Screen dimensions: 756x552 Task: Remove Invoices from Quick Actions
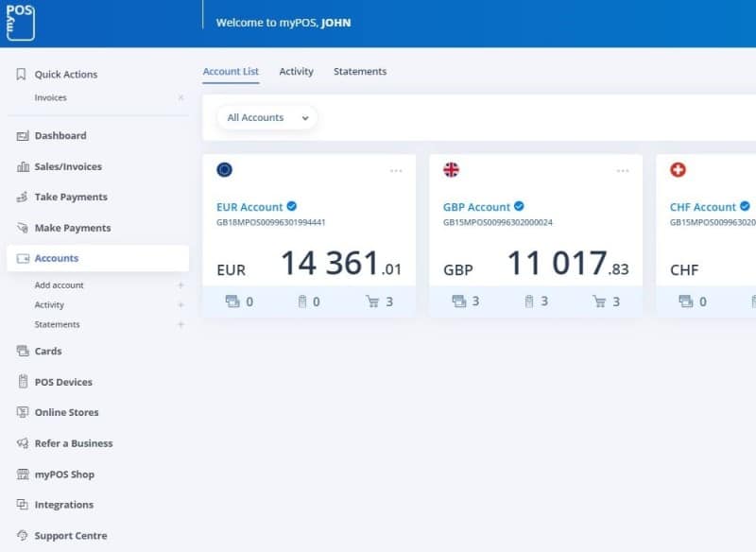(x=180, y=98)
